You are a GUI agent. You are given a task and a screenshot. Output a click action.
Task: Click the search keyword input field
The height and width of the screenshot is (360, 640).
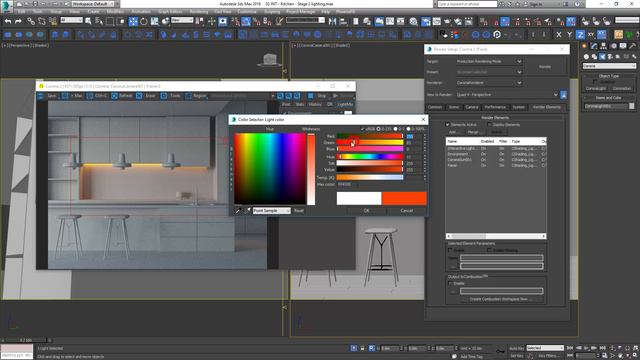(x=467, y=4)
